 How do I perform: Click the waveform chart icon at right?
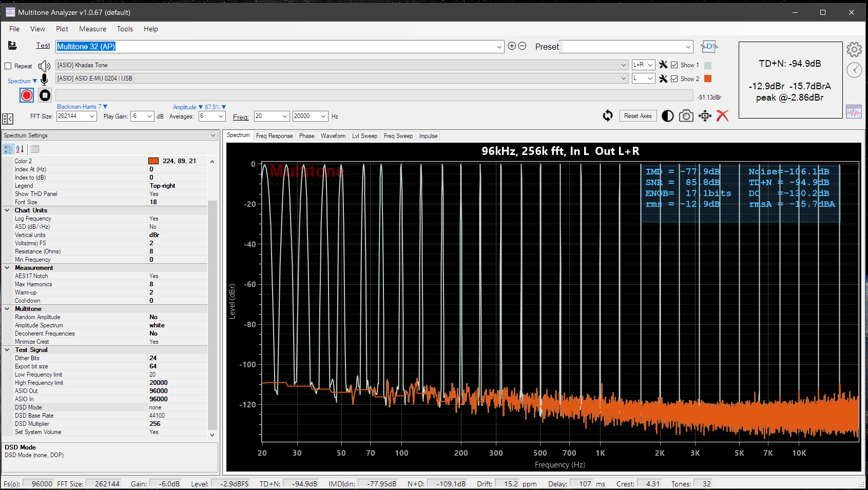coord(854,111)
